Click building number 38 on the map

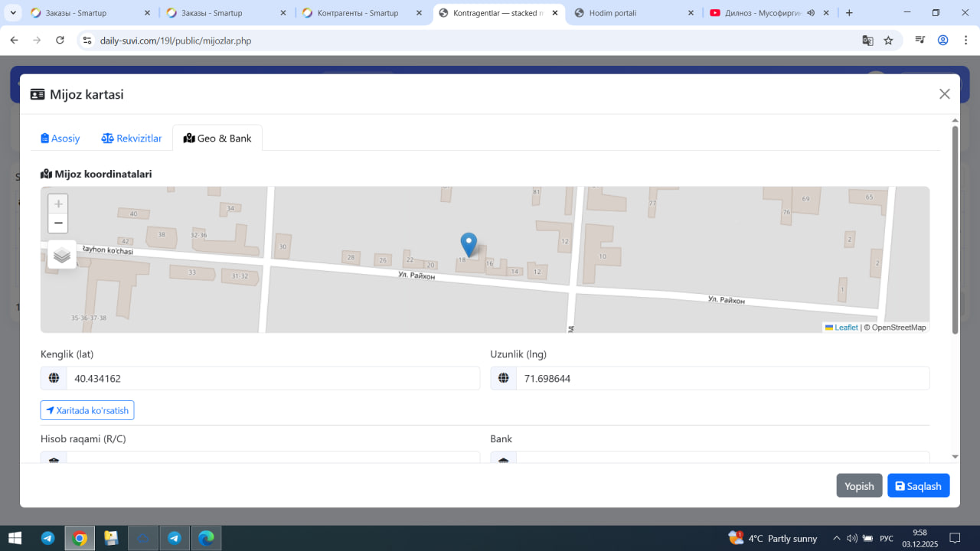pyautogui.click(x=161, y=235)
